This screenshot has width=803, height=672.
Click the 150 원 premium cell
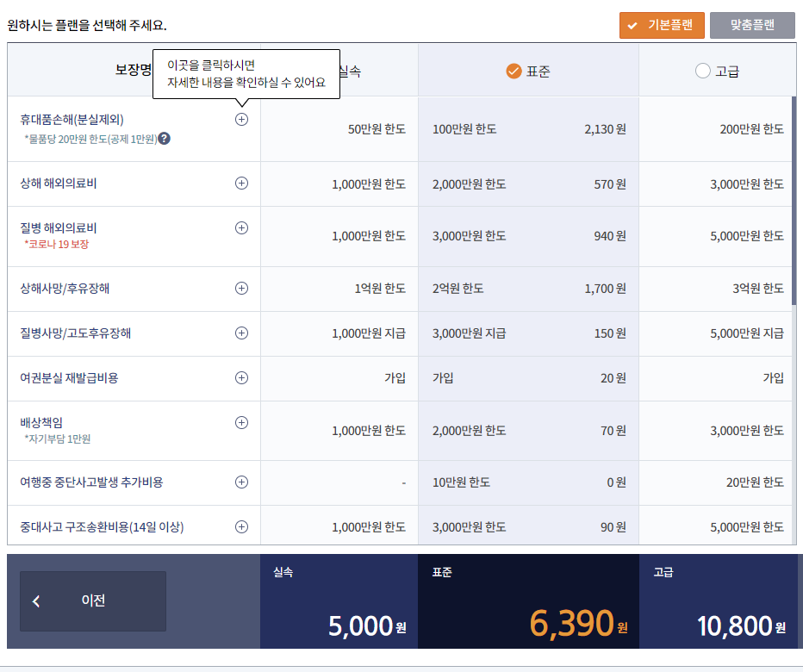(x=610, y=333)
